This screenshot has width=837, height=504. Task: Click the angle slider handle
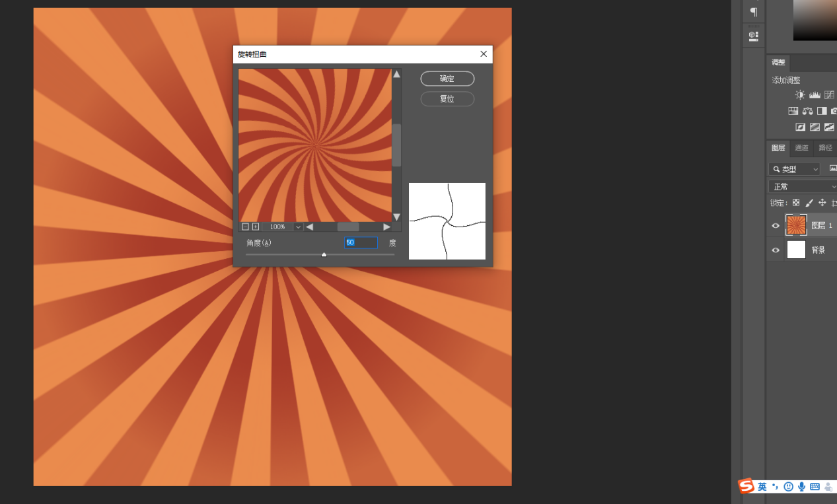point(324,254)
